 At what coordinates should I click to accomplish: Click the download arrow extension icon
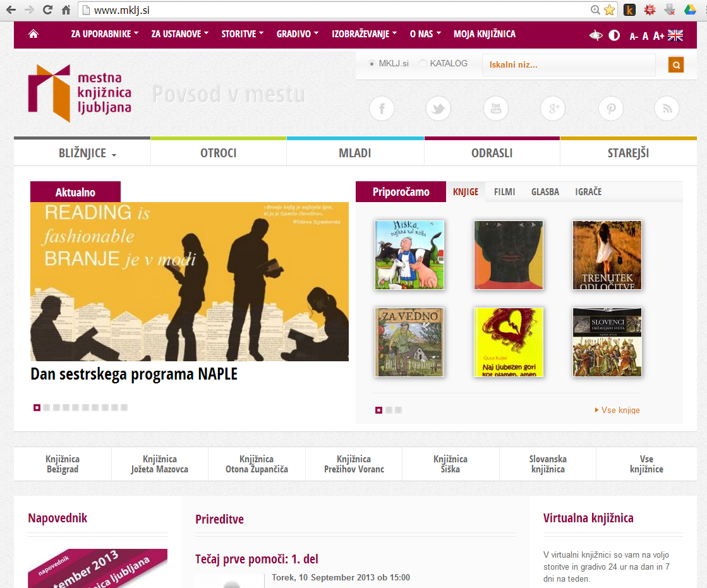click(x=670, y=10)
